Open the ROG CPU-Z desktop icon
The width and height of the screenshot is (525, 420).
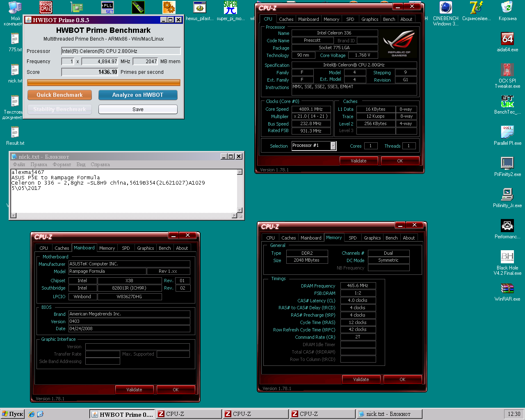pyautogui.click(x=46, y=7)
